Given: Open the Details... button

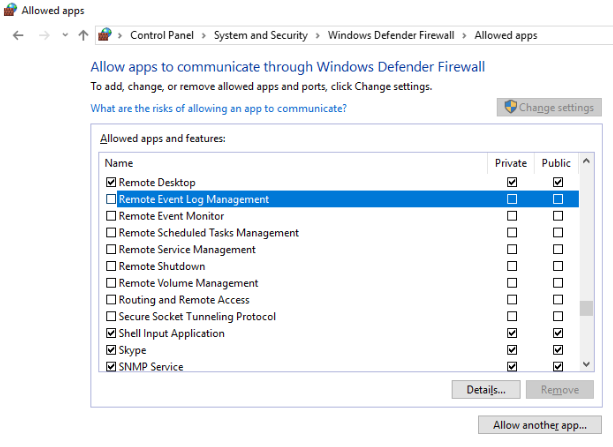Looking at the screenshot, I should pos(486,390).
